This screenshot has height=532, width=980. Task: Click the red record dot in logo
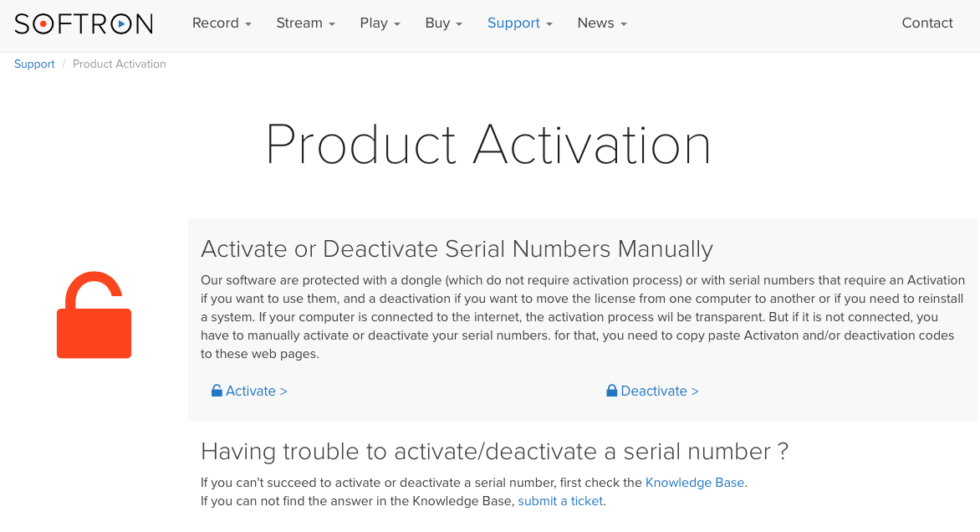click(x=43, y=23)
